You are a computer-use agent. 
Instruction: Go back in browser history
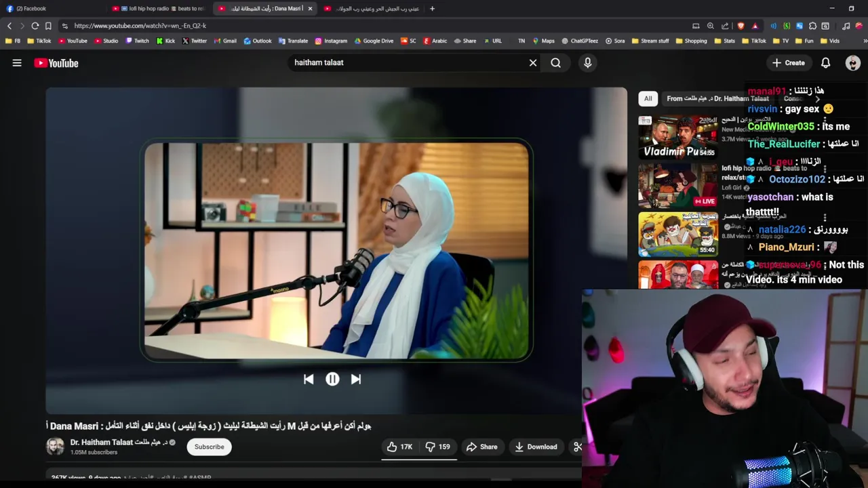9,26
